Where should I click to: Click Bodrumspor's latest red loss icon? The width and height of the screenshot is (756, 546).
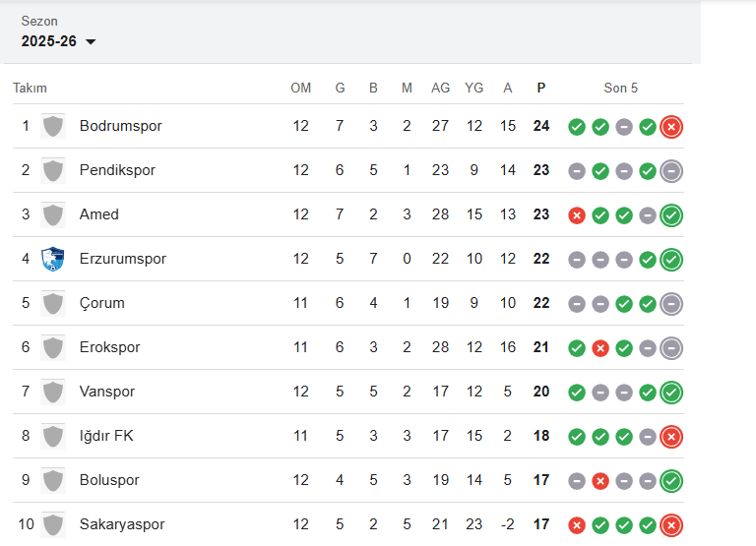click(x=671, y=127)
